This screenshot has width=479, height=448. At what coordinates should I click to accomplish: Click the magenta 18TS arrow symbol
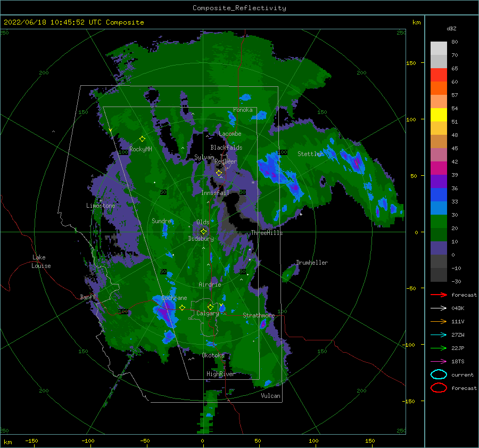pyautogui.click(x=439, y=362)
